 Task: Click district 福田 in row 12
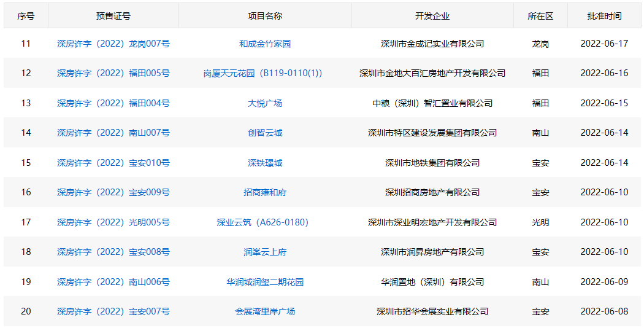tap(540, 73)
